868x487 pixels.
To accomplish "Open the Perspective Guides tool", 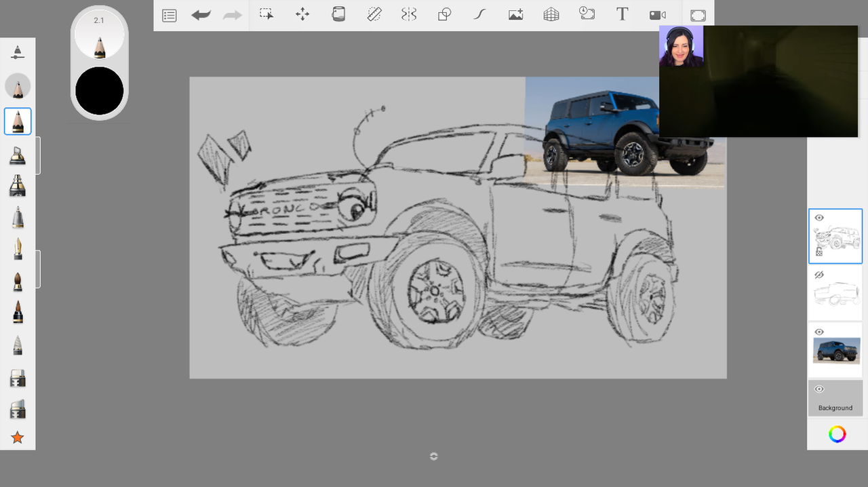I will click(x=551, y=14).
